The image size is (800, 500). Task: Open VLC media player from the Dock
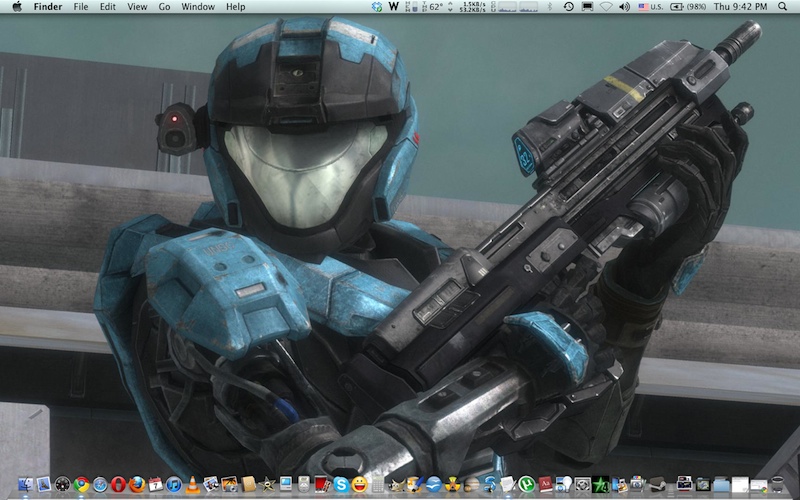coord(192,484)
